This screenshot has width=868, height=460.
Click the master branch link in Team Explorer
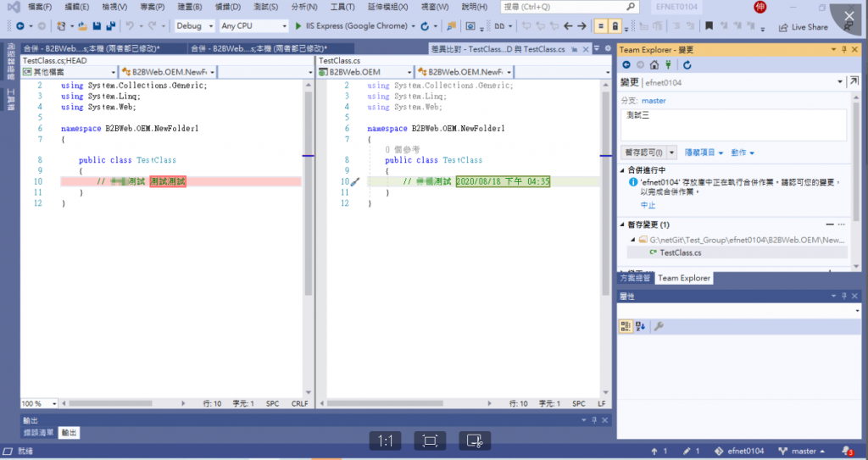pos(654,101)
